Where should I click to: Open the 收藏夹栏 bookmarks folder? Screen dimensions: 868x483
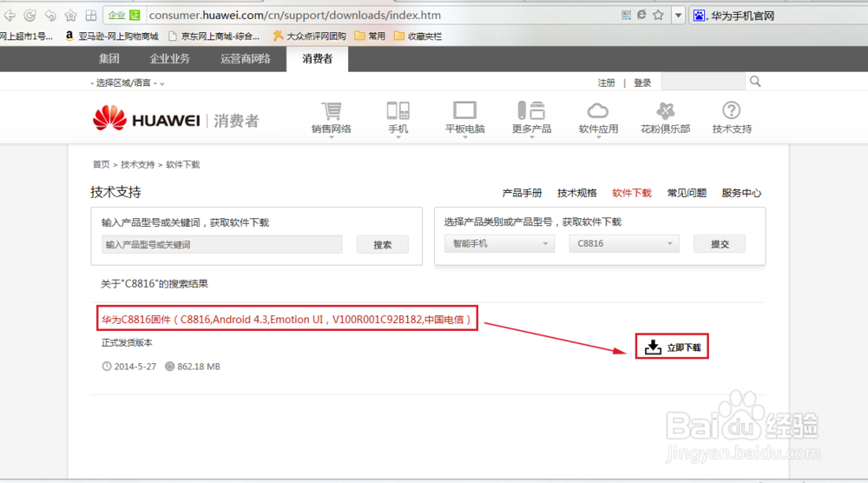click(x=418, y=36)
